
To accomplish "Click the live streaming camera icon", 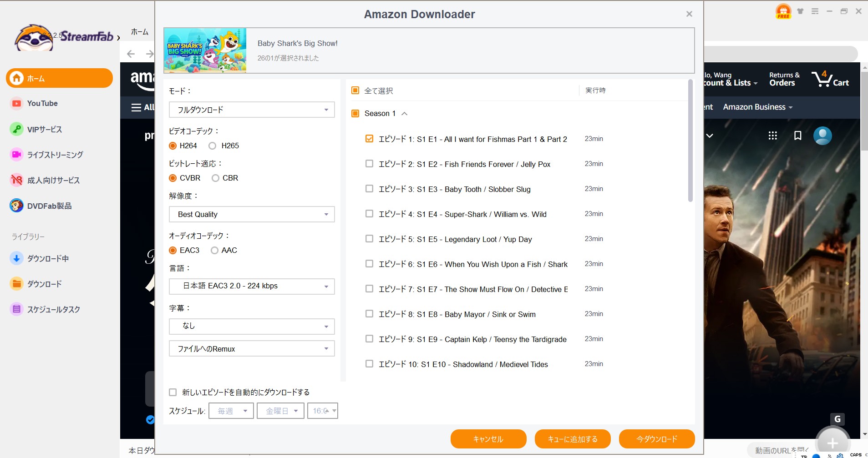I will click(16, 155).
